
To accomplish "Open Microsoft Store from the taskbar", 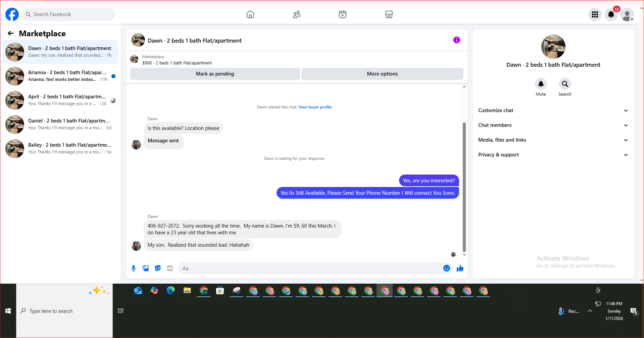I will tap(220, 291).
